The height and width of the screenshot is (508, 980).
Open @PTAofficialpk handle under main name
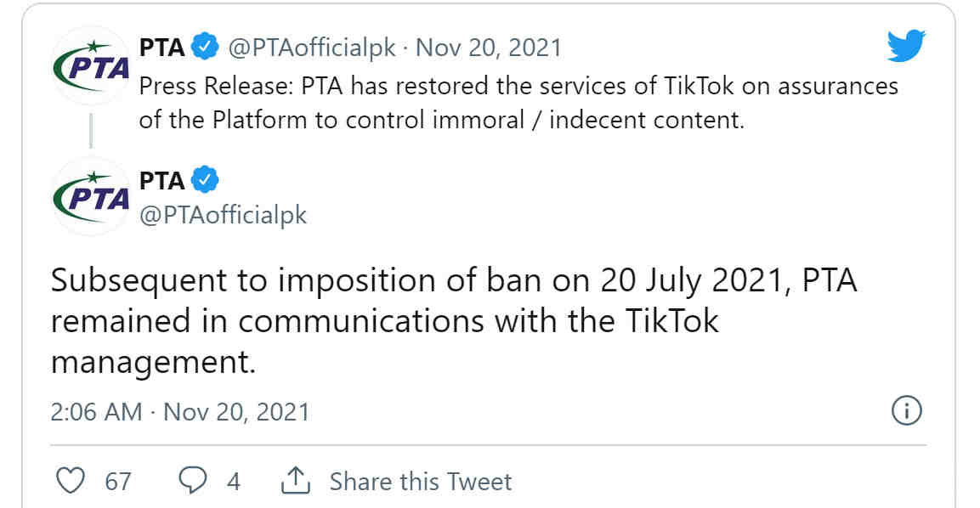pos(224,215)
